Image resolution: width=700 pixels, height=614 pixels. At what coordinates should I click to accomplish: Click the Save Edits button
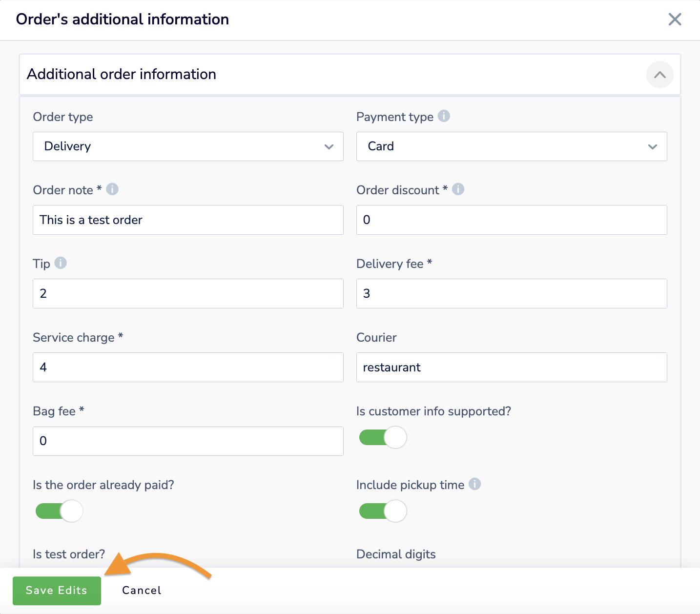[57, 591]
